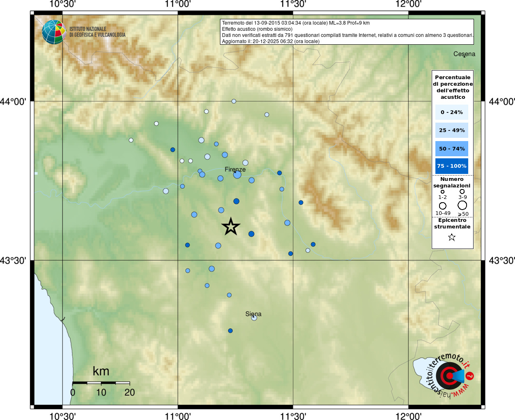Click the 'Dati non verificati' info line

(x=348, y=35)
